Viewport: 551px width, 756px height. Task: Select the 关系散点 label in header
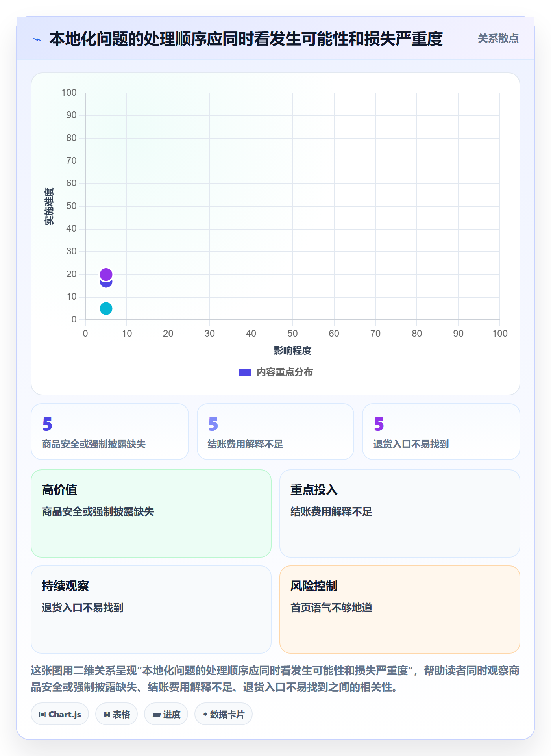click(498, 39)
